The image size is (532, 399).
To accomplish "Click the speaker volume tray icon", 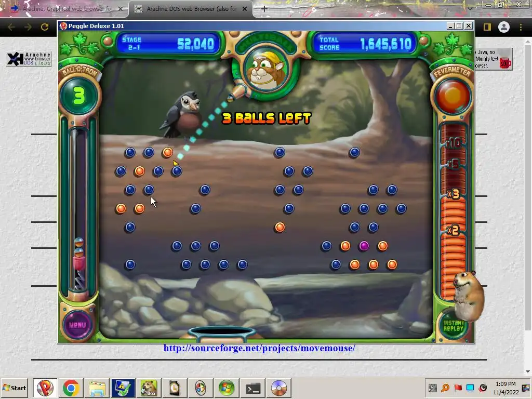I will tap(483, 388).
